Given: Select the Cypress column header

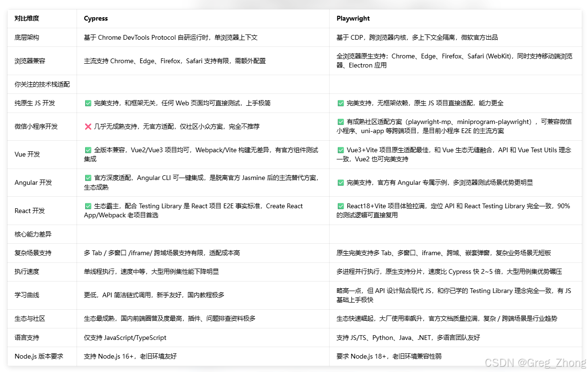Looking at the screenshot, I should 96,19.
